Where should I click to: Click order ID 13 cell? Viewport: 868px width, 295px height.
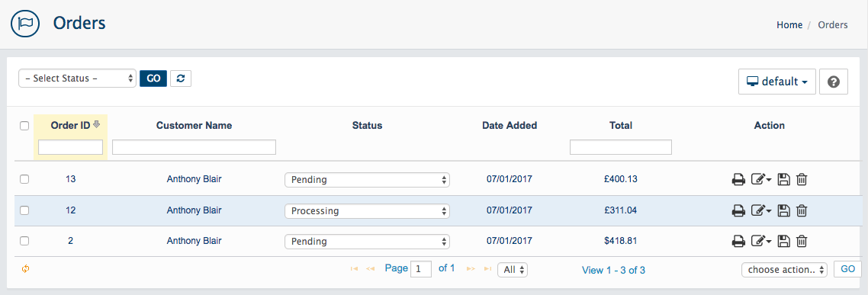(70, 179)
